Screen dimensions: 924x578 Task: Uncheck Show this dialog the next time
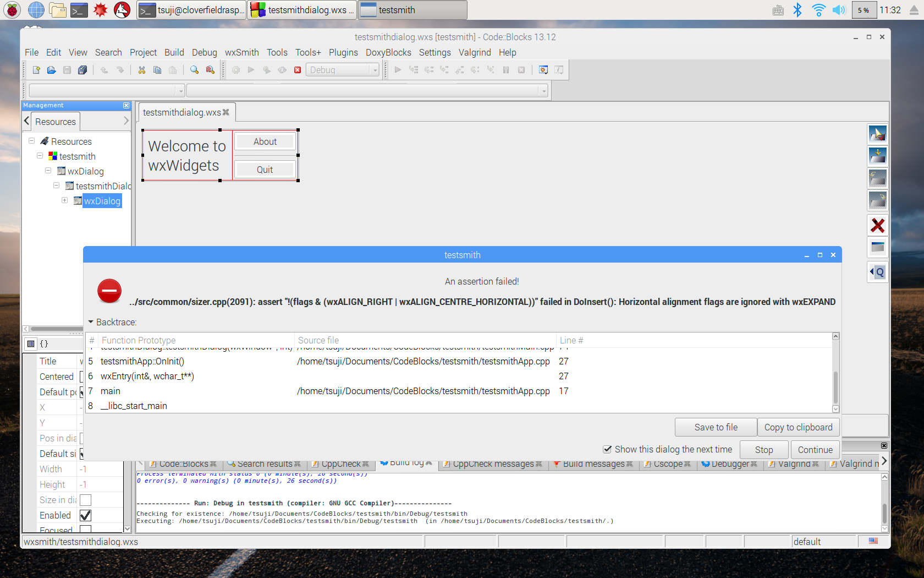point(607,449)
